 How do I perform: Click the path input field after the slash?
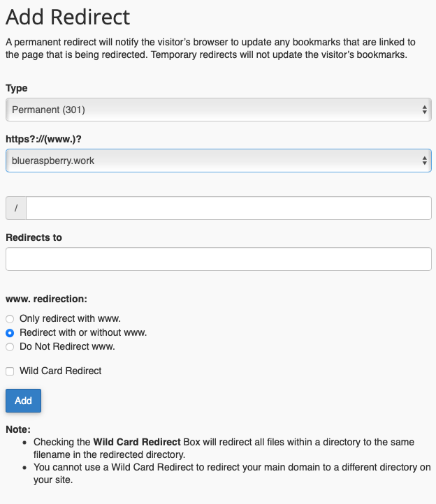point(228,208)
